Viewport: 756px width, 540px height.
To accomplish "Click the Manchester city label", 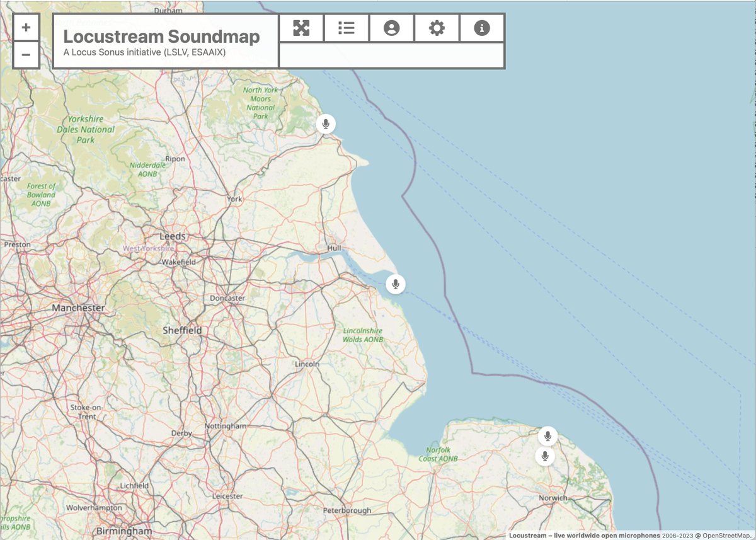I will pos(79,308).
